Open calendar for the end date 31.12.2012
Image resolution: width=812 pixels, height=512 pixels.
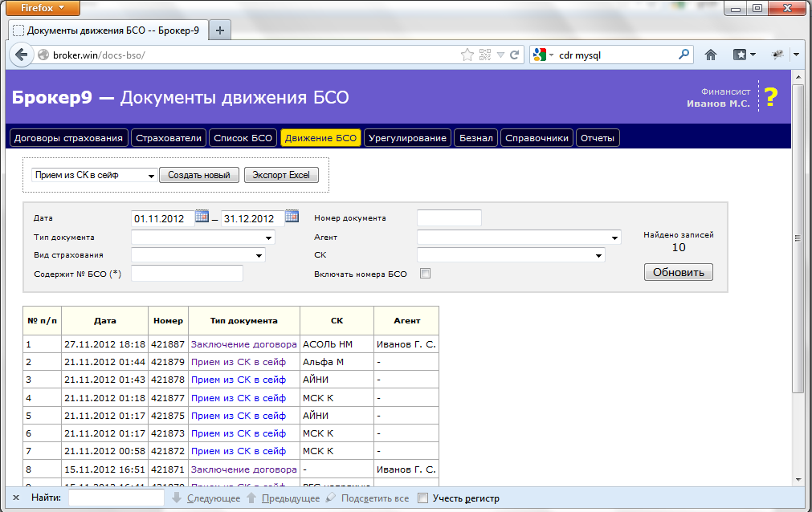coord(292,217)
